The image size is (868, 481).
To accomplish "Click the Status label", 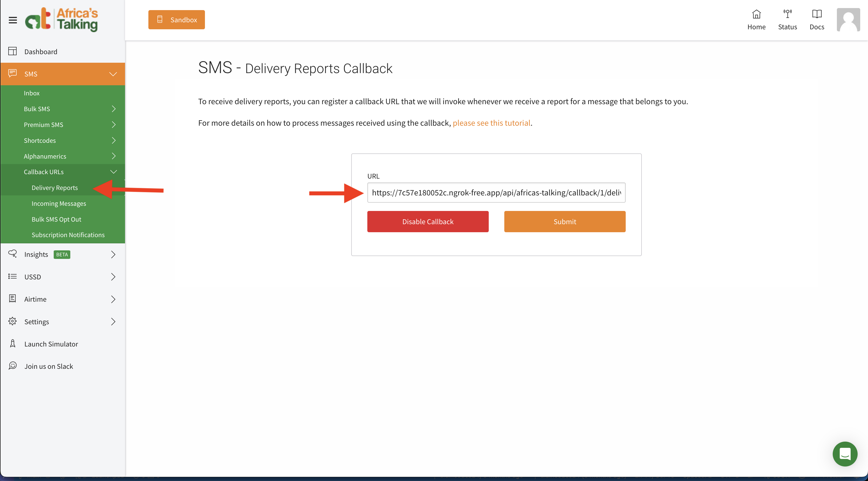I will pos(788,27).
